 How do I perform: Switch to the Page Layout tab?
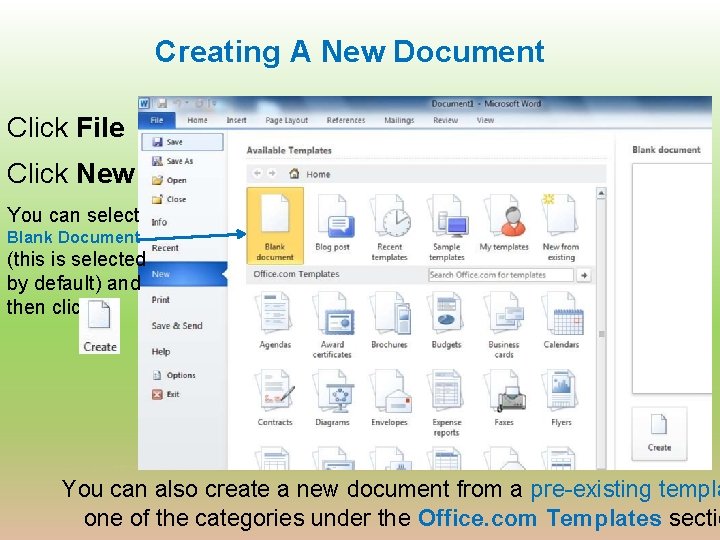(287, 120)
